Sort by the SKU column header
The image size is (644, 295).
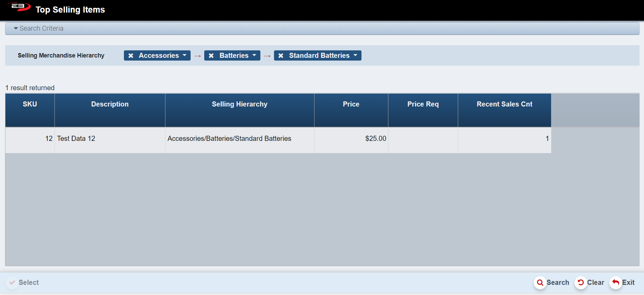click(30, 104)
